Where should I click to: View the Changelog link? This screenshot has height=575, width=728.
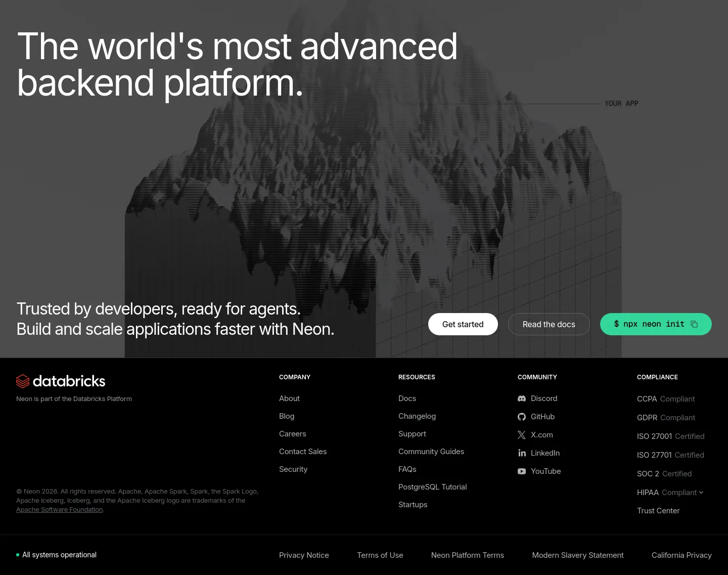coord(417,416)
